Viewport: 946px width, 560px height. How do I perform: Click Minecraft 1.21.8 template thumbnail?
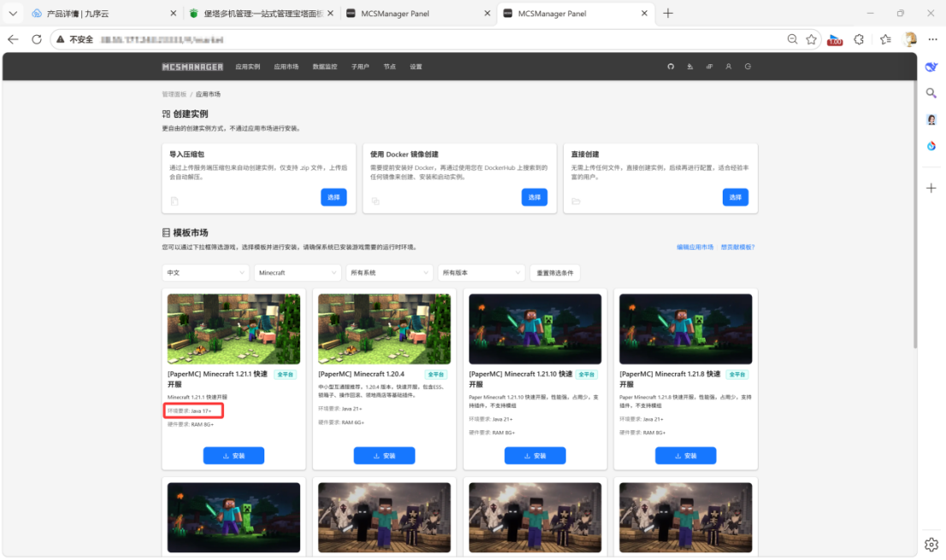685,329
